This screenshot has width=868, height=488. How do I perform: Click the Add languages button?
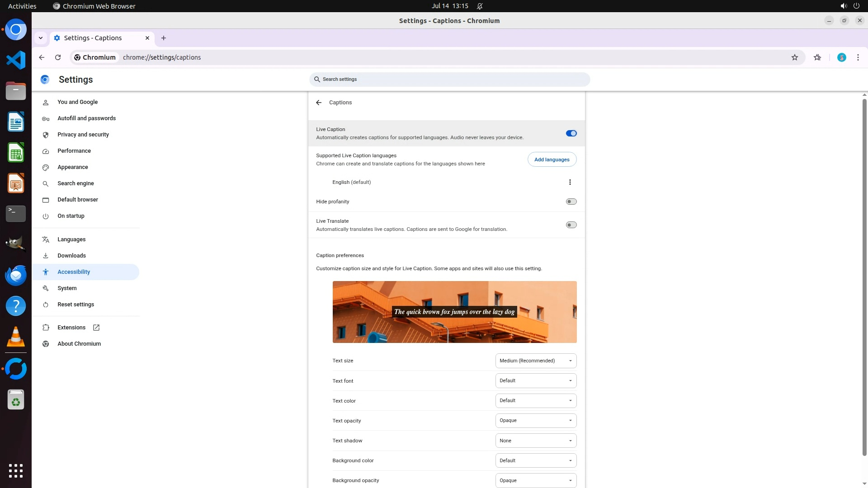pyautogui.click(x=552, y=160)
